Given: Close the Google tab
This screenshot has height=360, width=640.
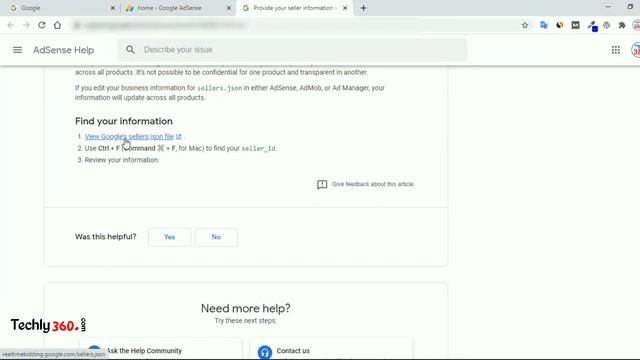Looking at the screenshot, I should click(113, 8).
